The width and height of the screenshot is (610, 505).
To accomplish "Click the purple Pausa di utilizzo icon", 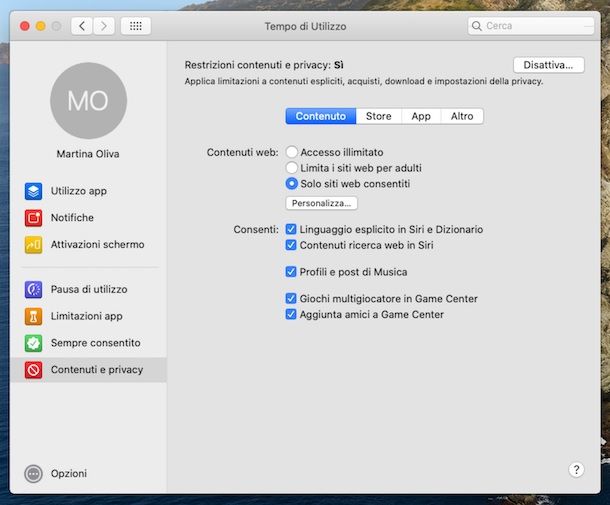I will point(33,289).
